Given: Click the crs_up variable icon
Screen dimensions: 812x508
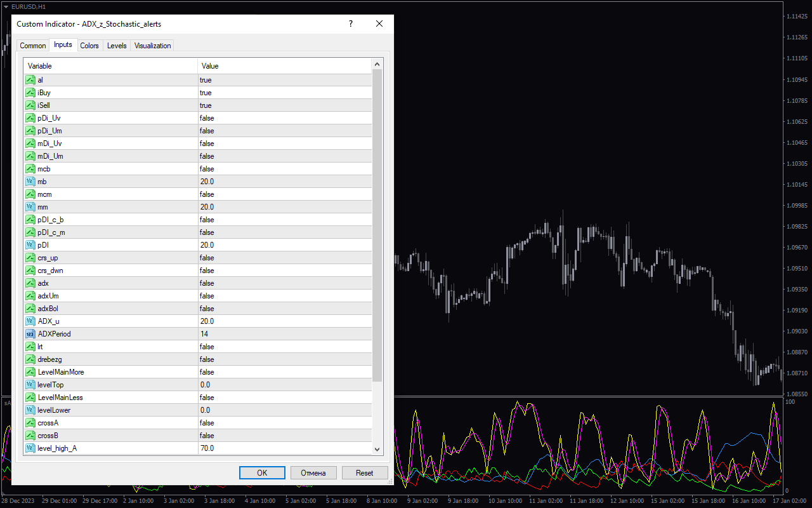Looking at the screenshot, I should pos(30,258).
